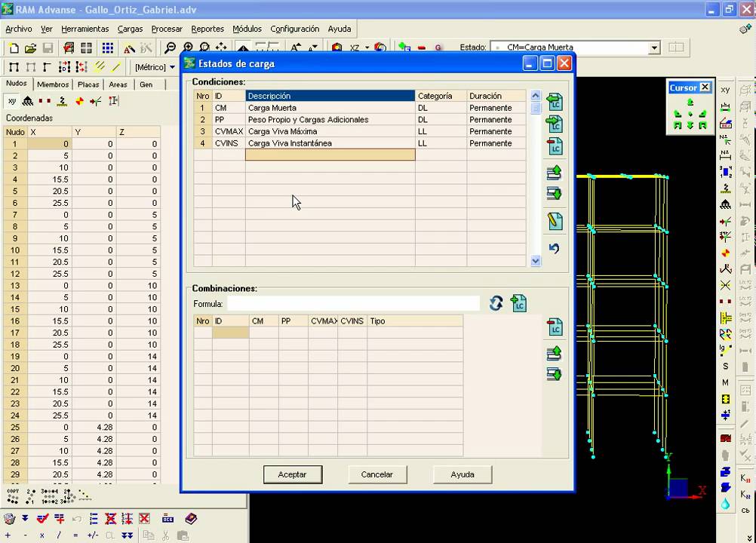Screen dimensions: 756x543
Task: Add the load condition with the left arrow LC icon
Action: (x=555, y=102)
